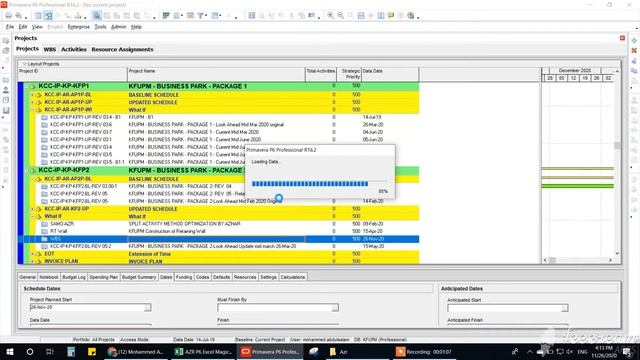Open the Budget Log tab
This screenshot has height=360, width=640.
[73, 277]
